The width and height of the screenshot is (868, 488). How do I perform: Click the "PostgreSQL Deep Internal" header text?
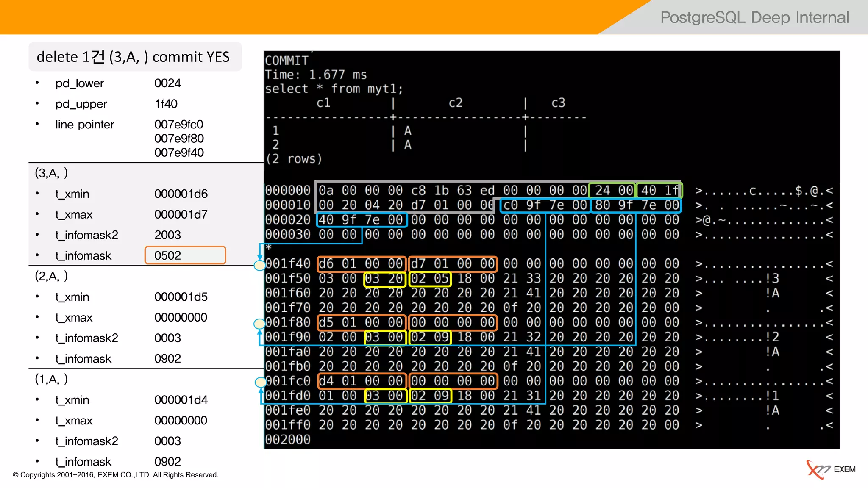coord(754,17)
